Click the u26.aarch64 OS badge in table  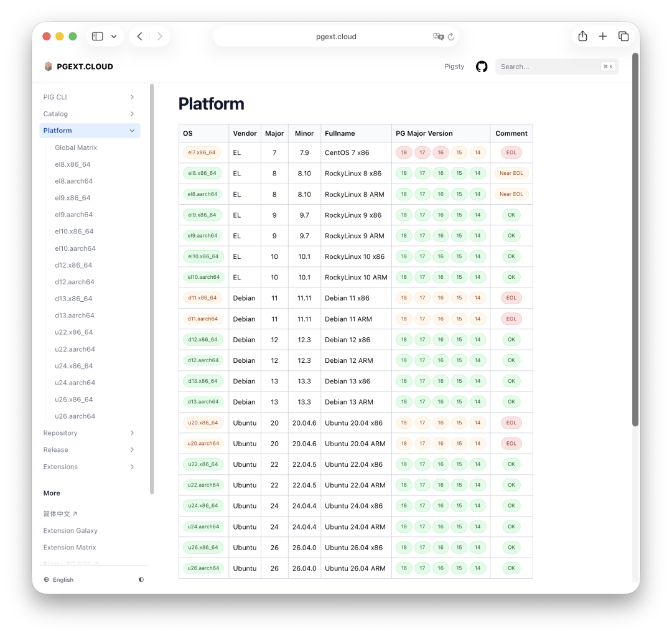(x=203, y=568)
